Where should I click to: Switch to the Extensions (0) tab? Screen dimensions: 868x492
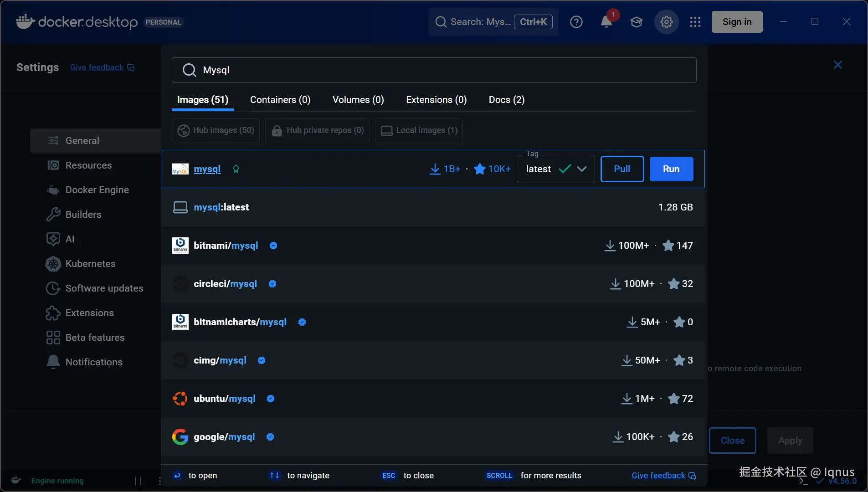[437, 100]
